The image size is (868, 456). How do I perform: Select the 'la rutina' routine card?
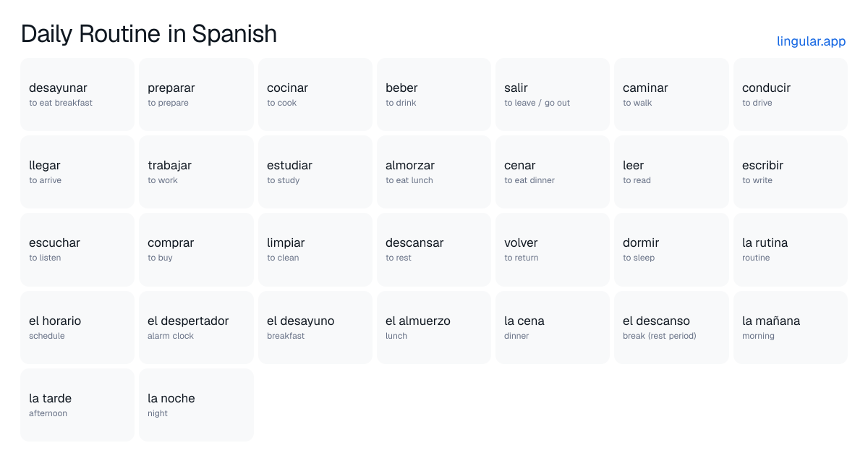(791, 249)
